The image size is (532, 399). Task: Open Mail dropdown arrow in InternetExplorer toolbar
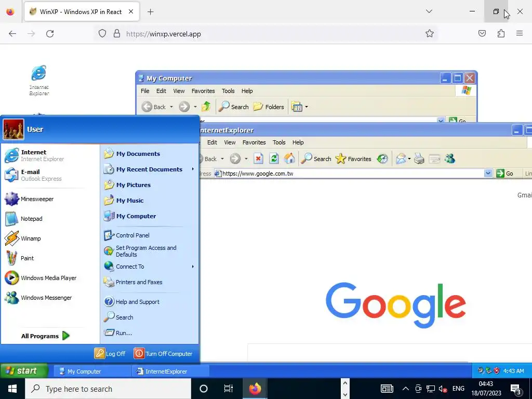pos(409,159)
